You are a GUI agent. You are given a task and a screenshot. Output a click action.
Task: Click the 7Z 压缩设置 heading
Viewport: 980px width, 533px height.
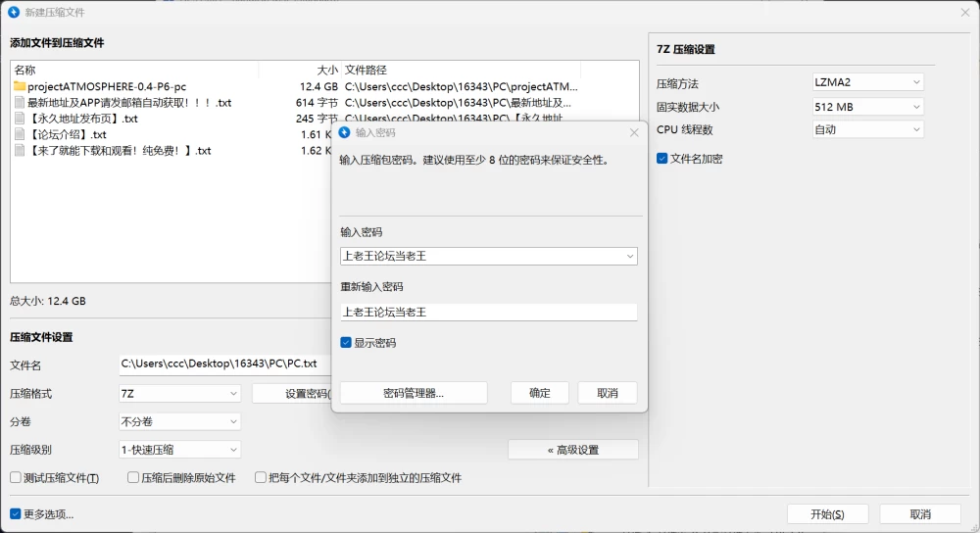[685, 49]
